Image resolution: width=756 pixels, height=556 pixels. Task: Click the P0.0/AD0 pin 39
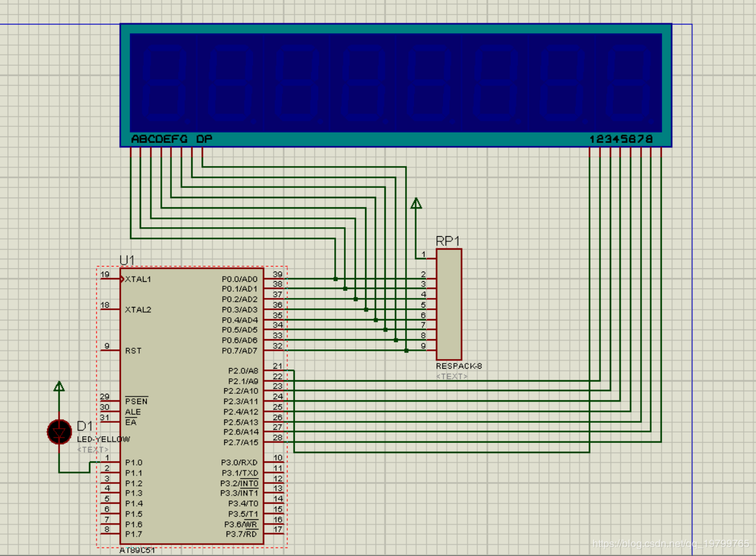(x=274, y=278)
